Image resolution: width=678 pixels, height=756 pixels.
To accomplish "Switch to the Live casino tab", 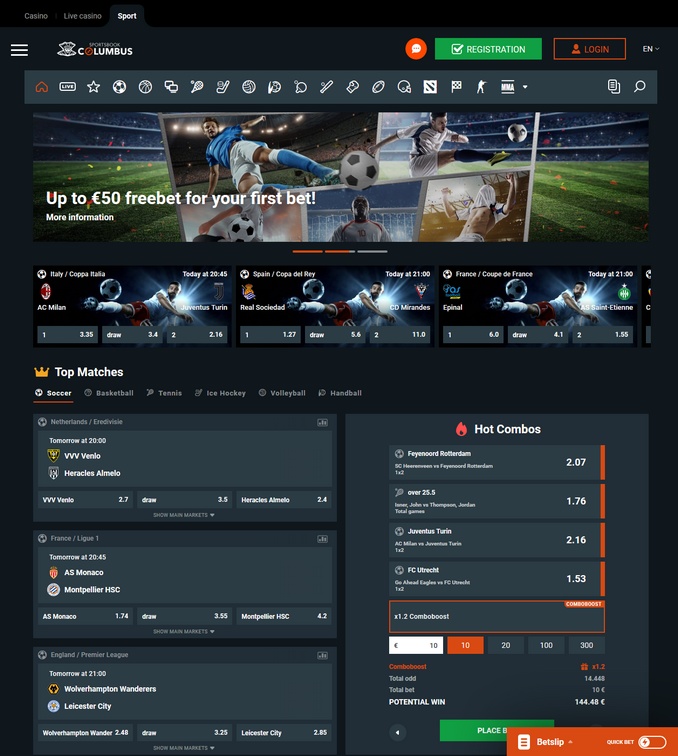I will [x=82, y=16].
